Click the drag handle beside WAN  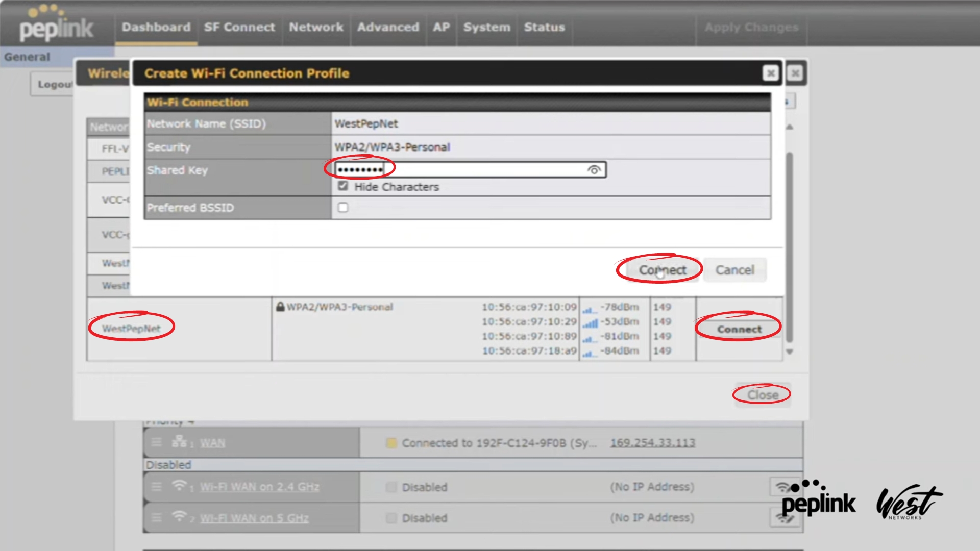(x=157, y=442)
